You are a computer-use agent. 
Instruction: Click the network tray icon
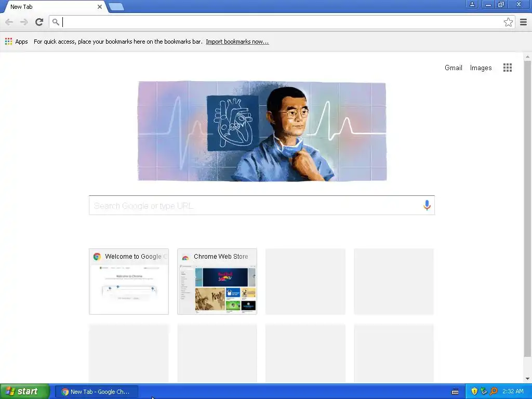(x=484, y=391)
